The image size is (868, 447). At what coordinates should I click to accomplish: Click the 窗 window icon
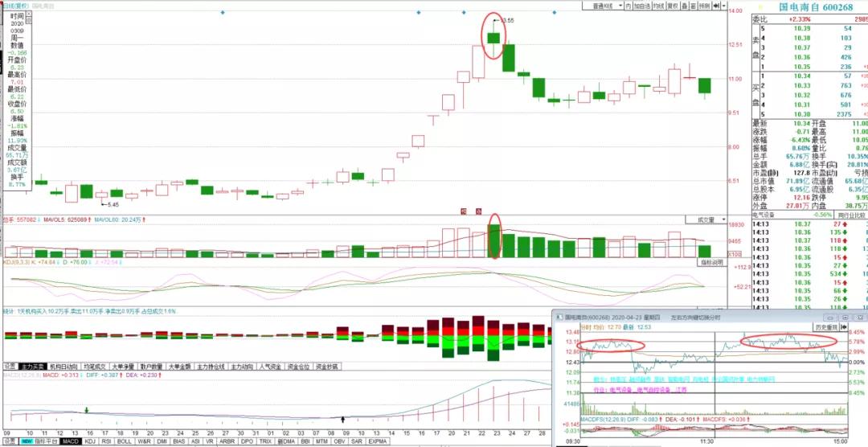(x=693, y=5)
